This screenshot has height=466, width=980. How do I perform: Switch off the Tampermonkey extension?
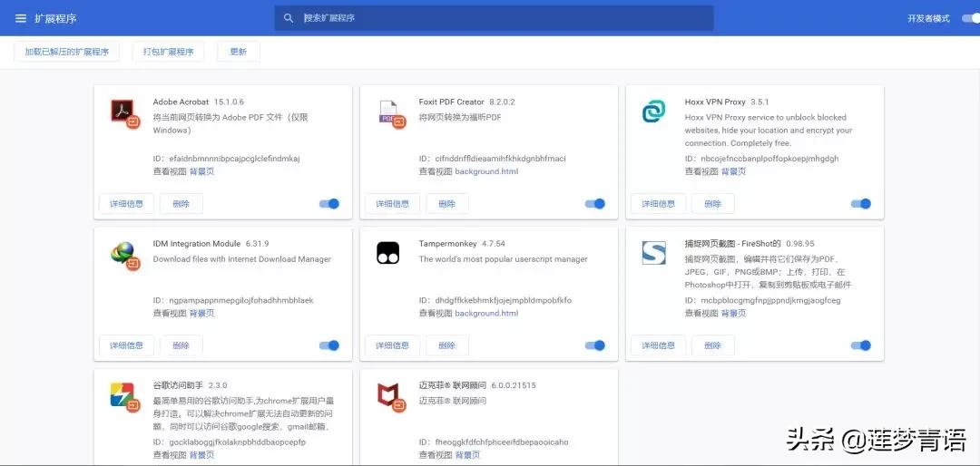pyautogui.click(x=595, y=345)
